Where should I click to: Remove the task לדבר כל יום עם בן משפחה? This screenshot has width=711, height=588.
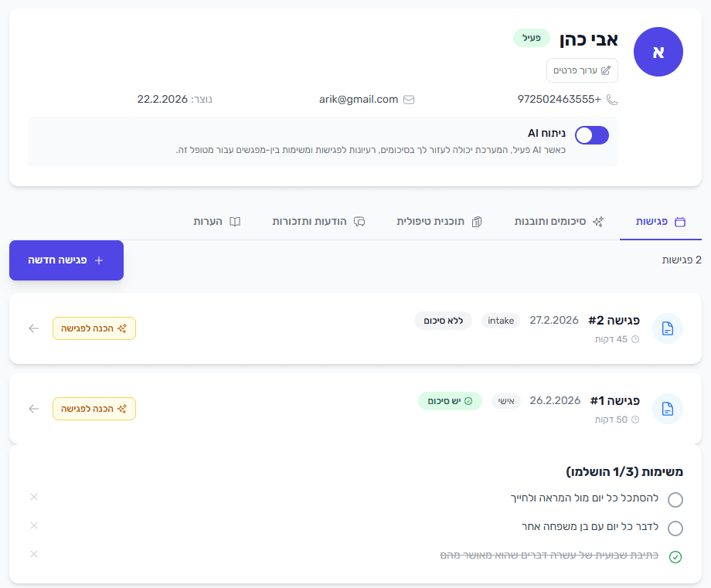(x=33, y=525)
